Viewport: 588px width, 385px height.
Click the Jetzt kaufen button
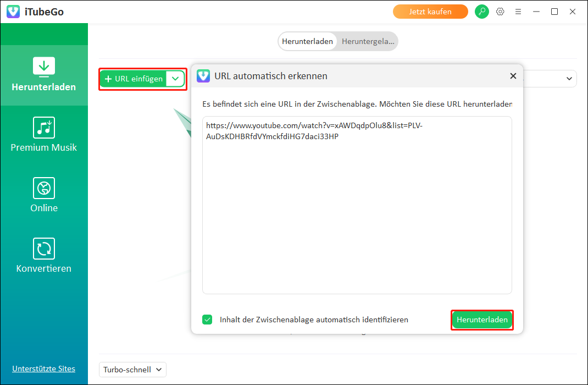[430, 12]
